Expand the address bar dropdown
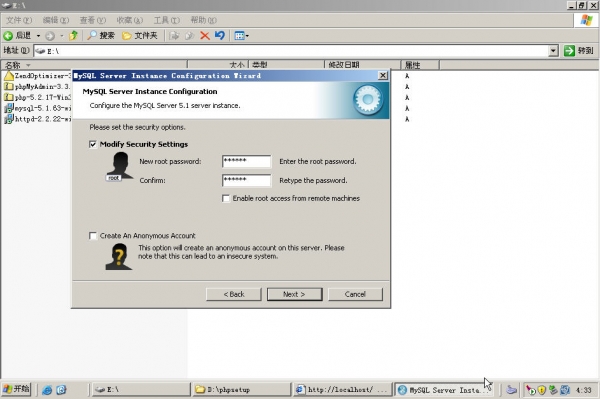Screen dimensions: 600x399 pos(553,50)
